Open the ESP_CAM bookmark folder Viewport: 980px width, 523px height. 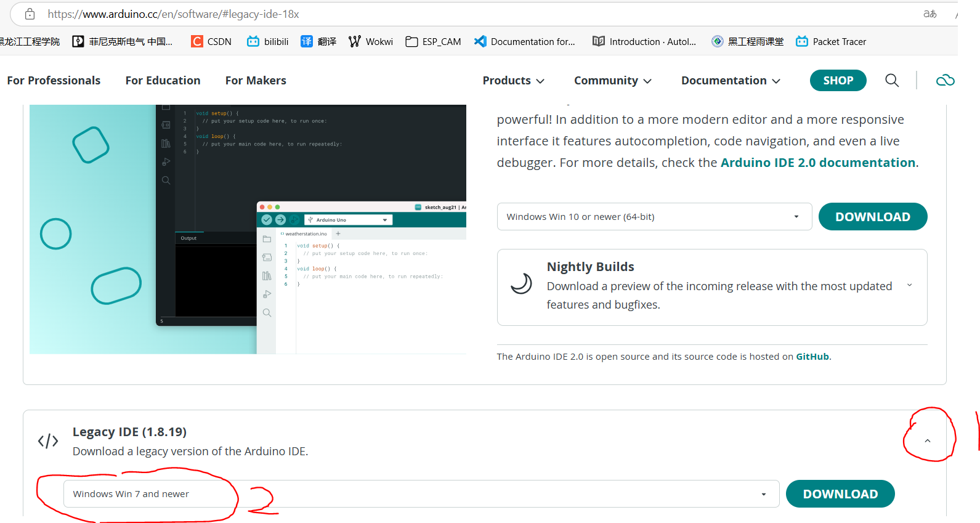(433, 41)
